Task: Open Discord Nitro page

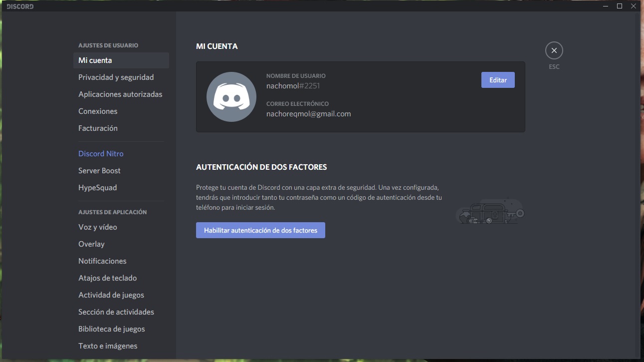Action: [101, 154]
